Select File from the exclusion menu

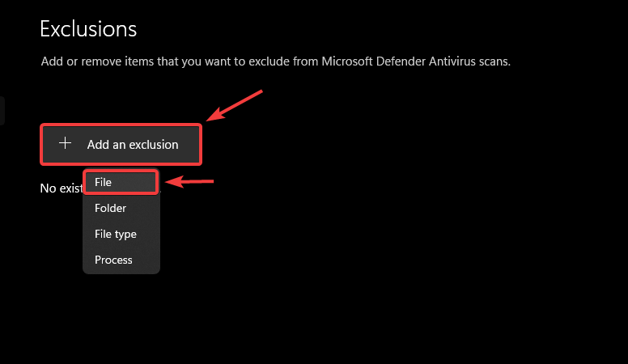tap(103, 183)
